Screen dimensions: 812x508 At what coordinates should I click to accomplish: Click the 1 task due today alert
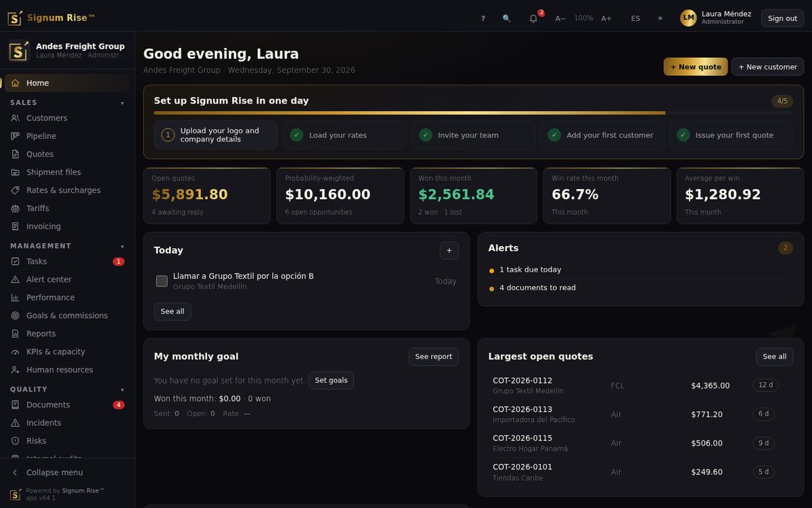tap(641, 270)
